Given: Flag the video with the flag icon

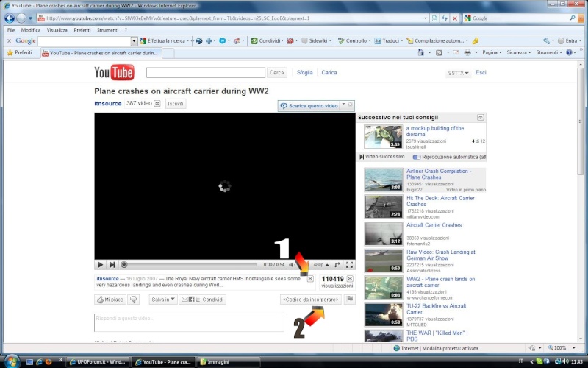Looking at the screenshot, I should coord(350,299).
